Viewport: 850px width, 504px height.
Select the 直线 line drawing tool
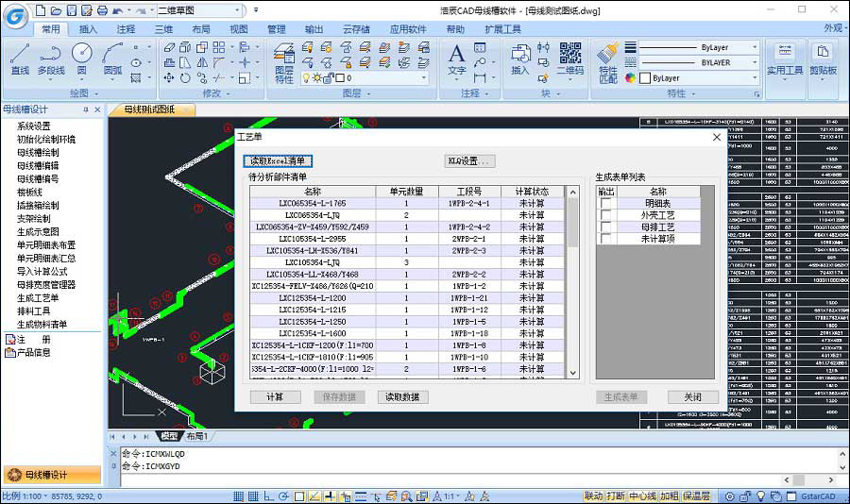20,59
